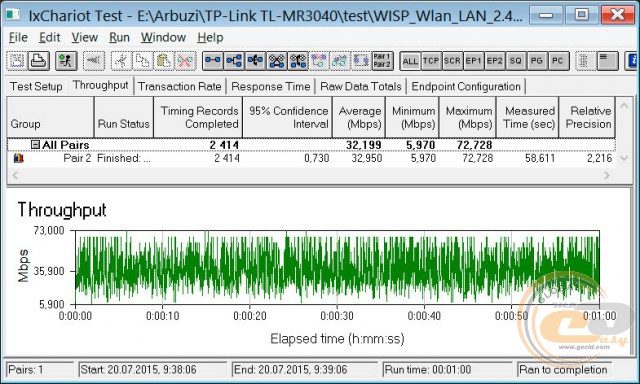
Task: Click the pale two-node link icon
Action: [x=340, y=61]
